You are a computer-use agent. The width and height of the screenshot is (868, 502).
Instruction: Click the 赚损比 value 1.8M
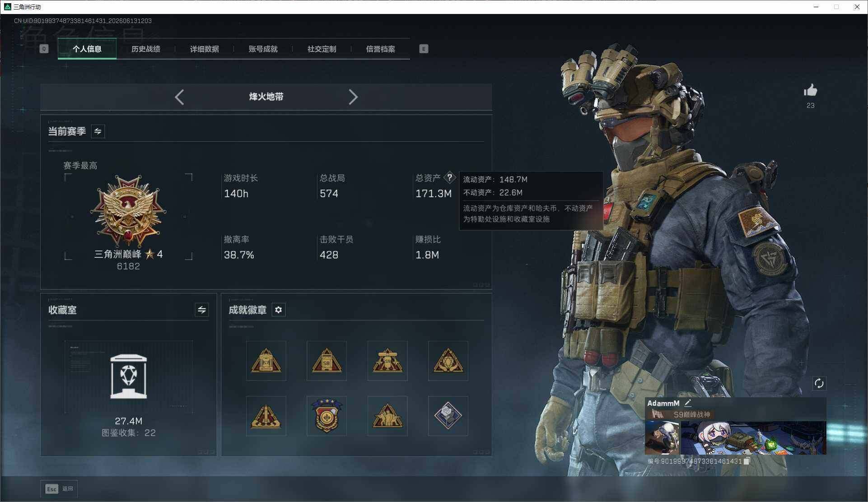coord(427,255)
